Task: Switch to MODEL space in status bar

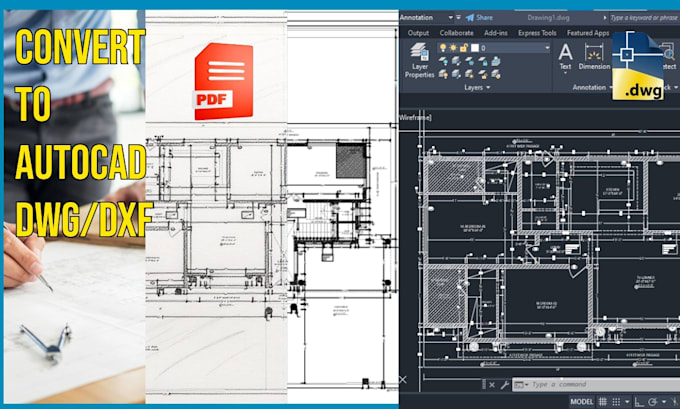Action: (x=582, y=402)
